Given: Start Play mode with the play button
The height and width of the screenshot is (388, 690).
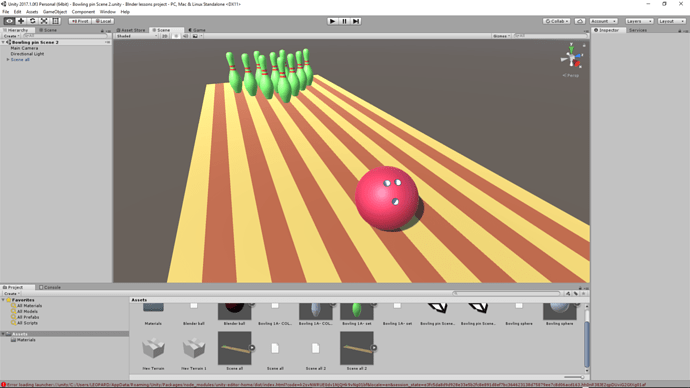Looking at the screenshot, I should click(333, 21).
